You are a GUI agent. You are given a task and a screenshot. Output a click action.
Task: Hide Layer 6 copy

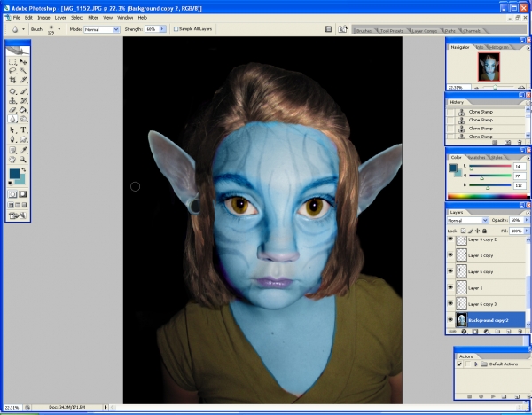tap(450, 271)
